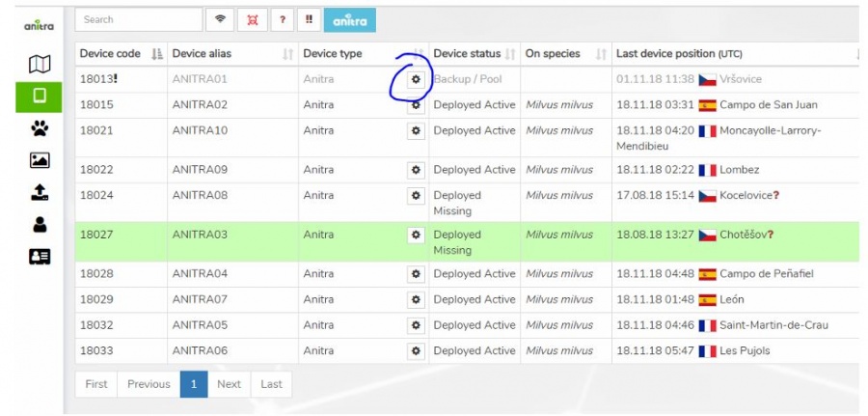
Task: Click the Search input field
Action: [x=138, y=19]
